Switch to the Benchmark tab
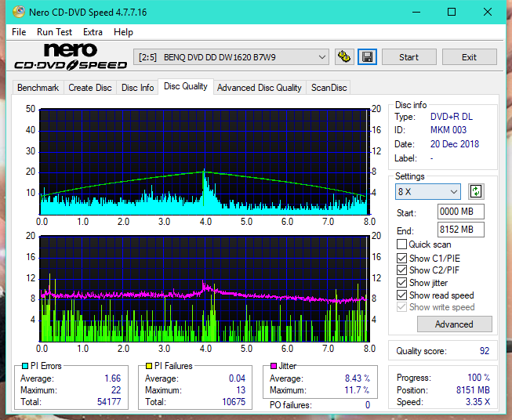Viewport: 512px width, 420px height. [x=38, y=88]
